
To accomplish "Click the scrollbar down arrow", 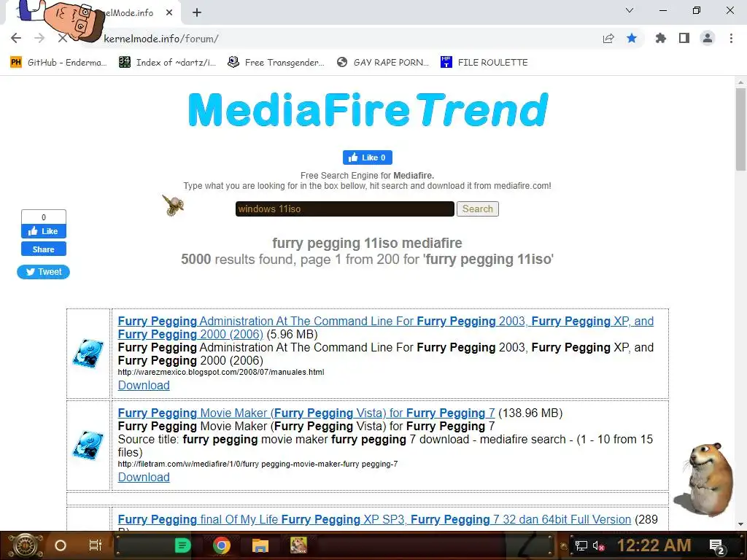I will 740,524.
